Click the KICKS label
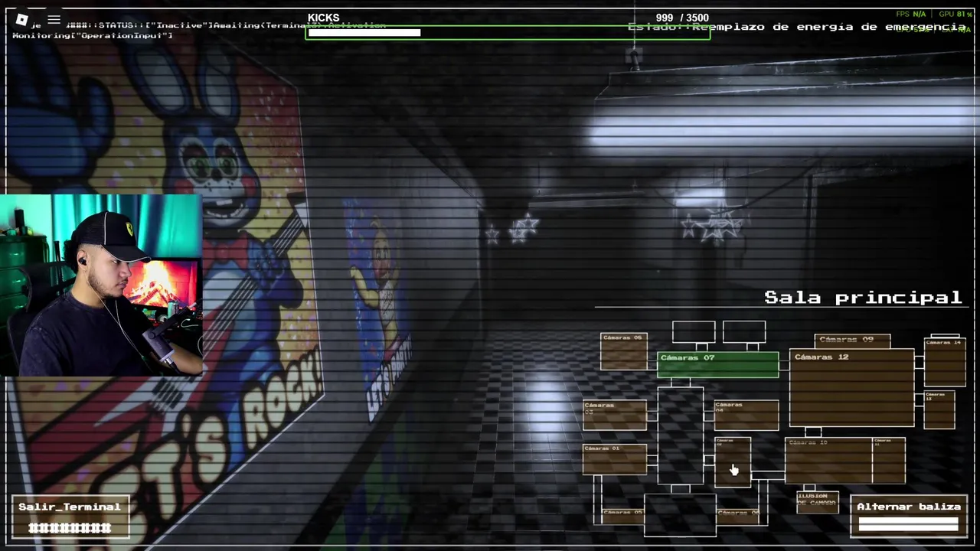This screenshot has height=551, width=980. pos(323,18)
